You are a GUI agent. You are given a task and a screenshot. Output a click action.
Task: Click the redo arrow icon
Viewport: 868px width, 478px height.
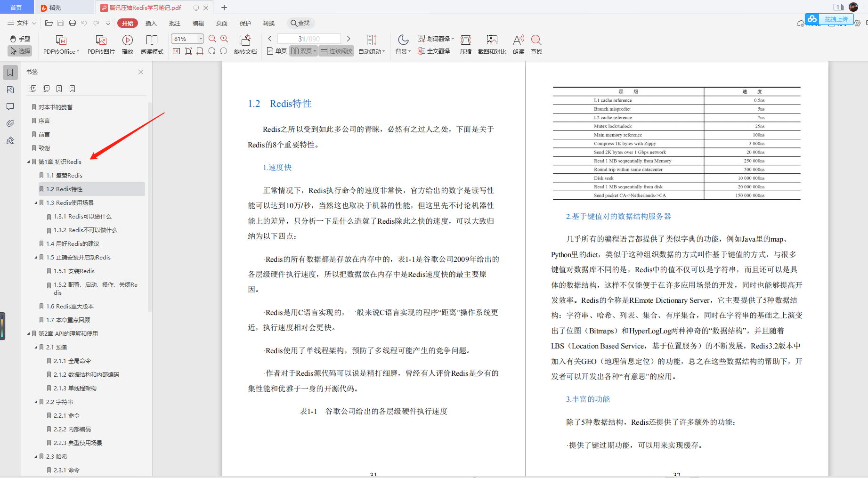pyautogui.click(x=96, y=23)
